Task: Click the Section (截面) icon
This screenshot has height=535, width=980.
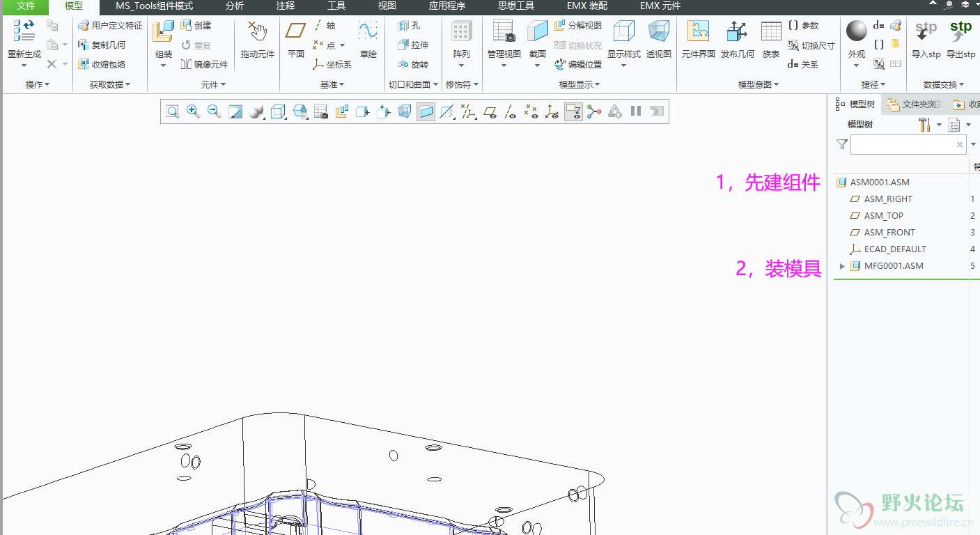Action: point(538,32)
